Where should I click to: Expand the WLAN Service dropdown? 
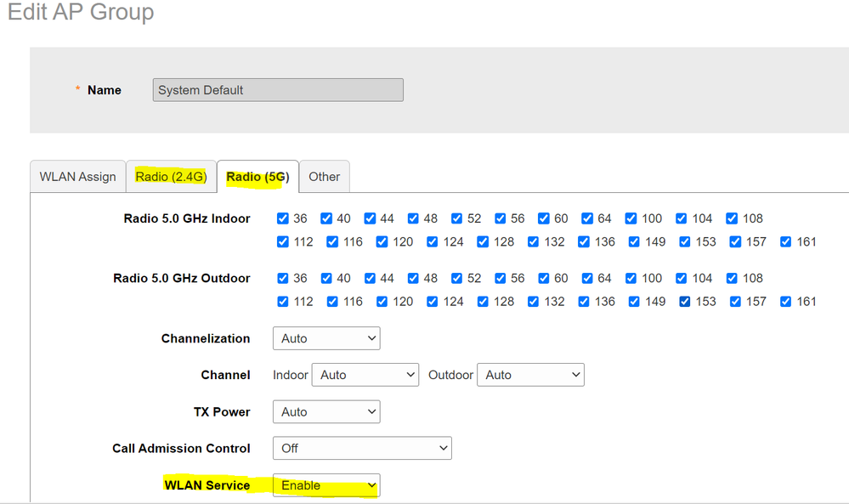pos(326,485)
